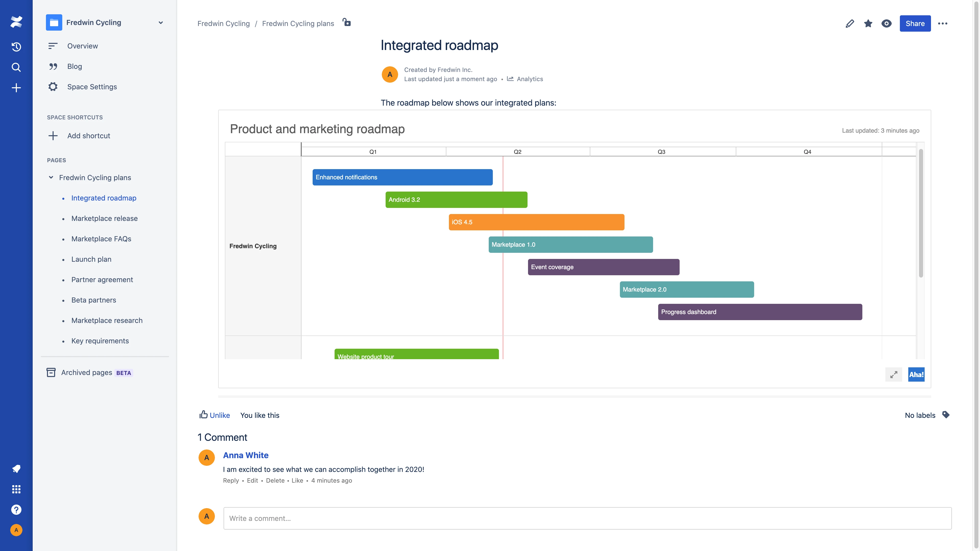Image resolution: width=980 pixels, height=551 pixels.
Task: Click the page restrictions unlock icon
Action: [347, 22]
